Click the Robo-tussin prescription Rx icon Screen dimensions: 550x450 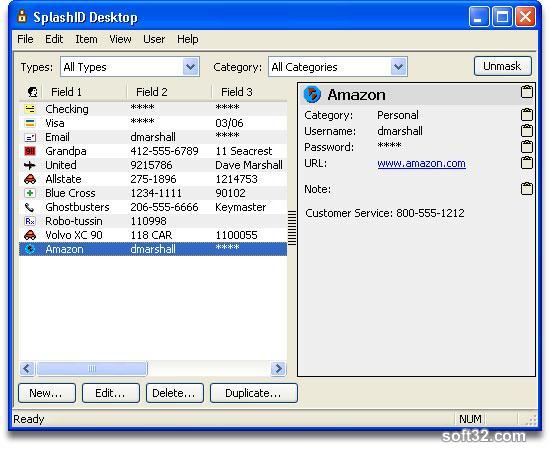(x=30, y=221)
